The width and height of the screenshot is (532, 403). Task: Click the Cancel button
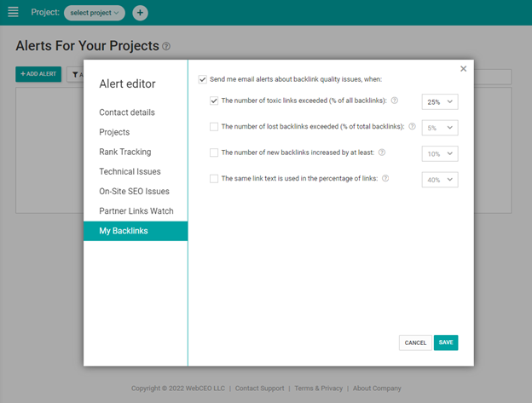click(415, 343)
